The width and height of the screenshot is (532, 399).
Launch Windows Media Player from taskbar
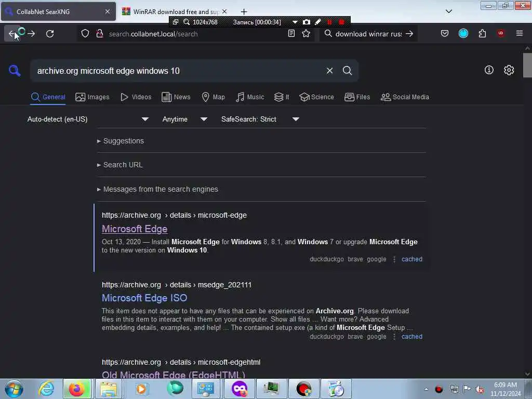[141, 389]
